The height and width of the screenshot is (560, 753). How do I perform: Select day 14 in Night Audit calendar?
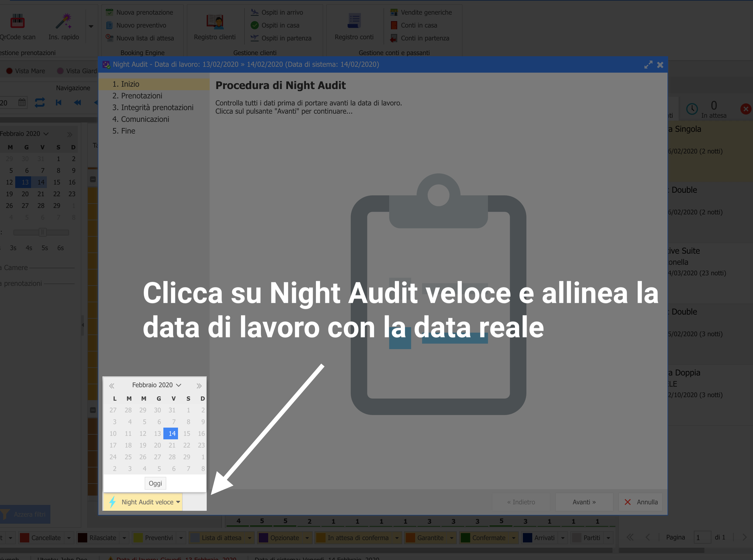[171, 433]
